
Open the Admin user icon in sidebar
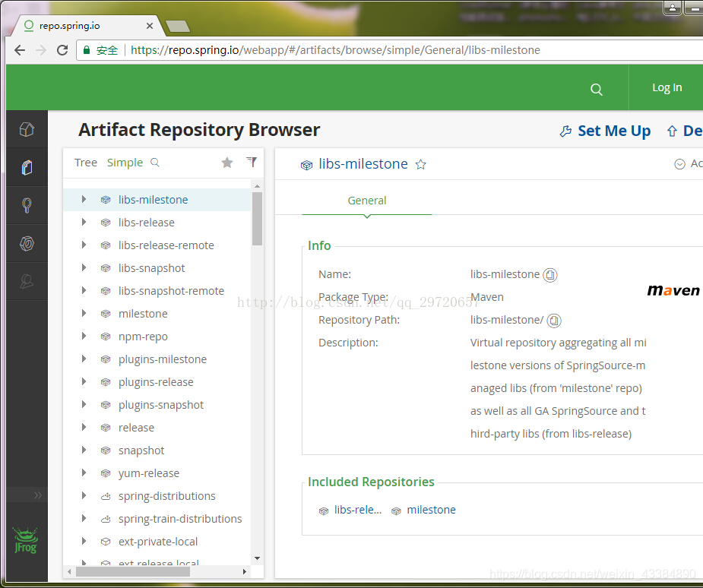coord(27,281)
